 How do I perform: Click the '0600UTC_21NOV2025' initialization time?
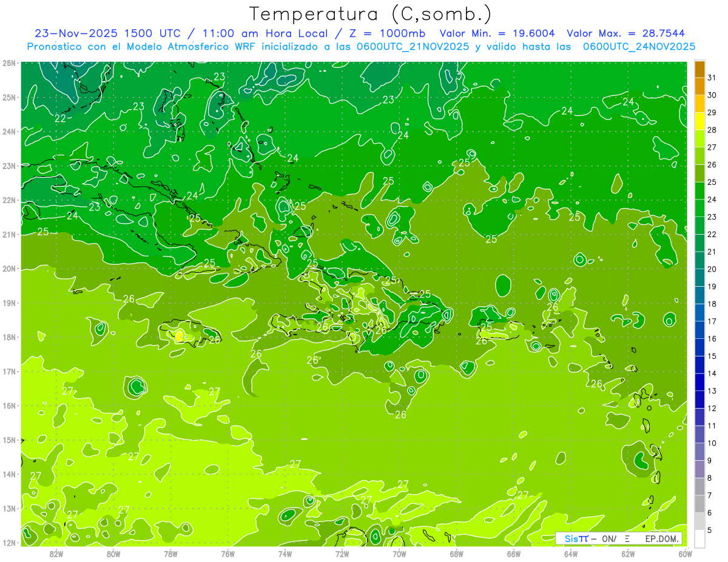[x=413, y=46]
